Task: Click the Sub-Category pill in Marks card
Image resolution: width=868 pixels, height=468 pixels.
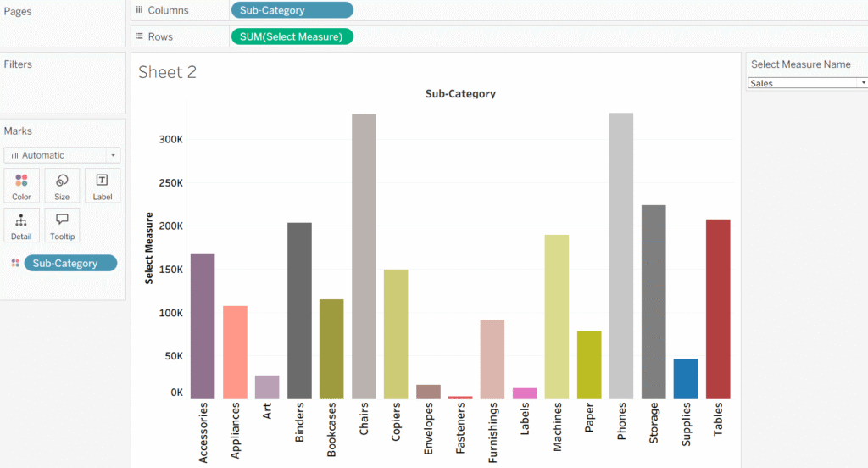Action: click(x=70, y=264)
